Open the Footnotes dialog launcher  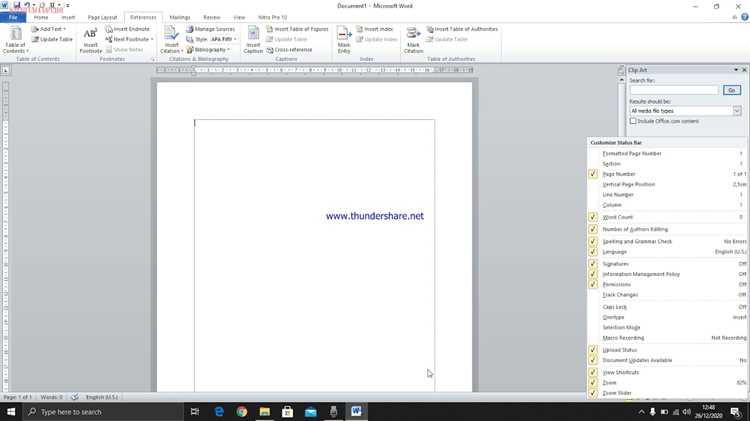click(153, 60)
